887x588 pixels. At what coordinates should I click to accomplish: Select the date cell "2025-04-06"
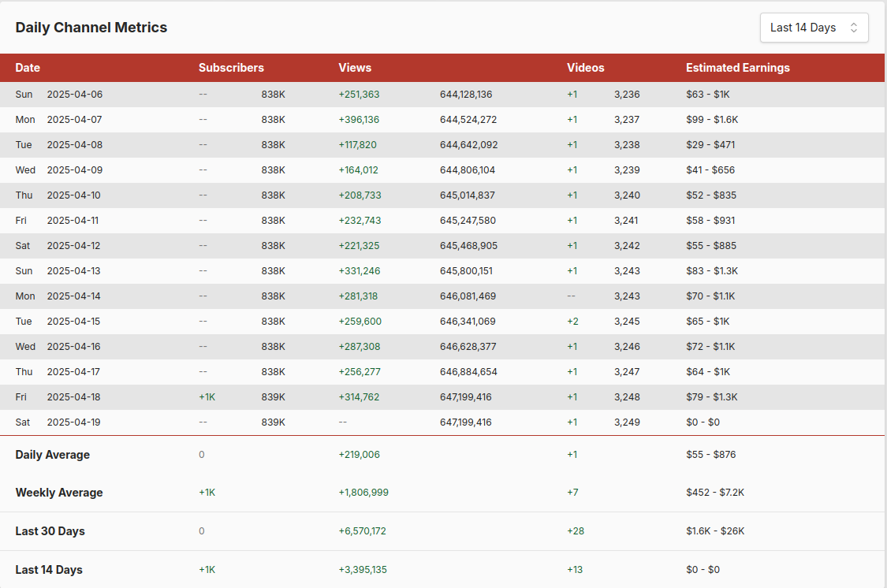(75, 95)
